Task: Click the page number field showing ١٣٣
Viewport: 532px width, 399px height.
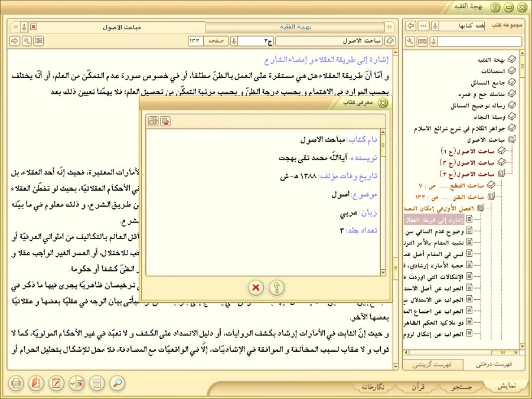Action: tap(196, 41)
